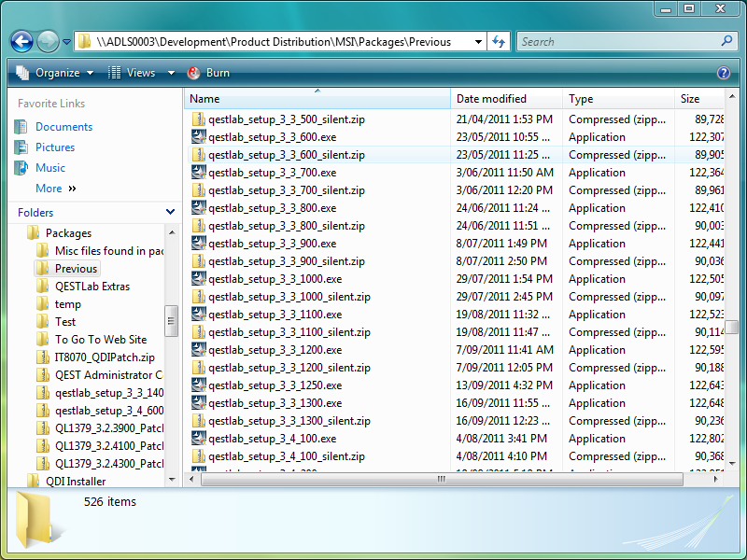Click the Help question mark icon
The height and width of the screenshot is (560, 747).
726,72
